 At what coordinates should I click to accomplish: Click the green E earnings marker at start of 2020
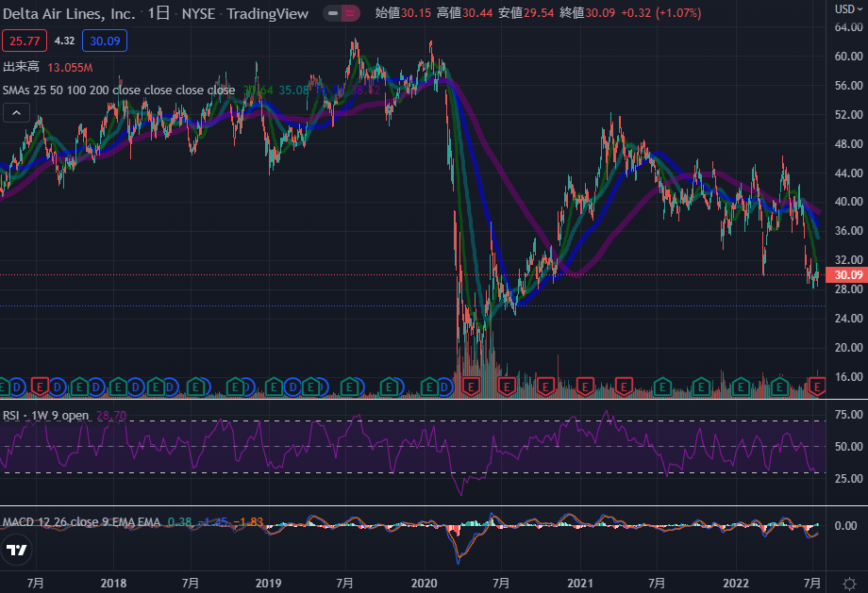pyautogui.click(x=429, y=387)
